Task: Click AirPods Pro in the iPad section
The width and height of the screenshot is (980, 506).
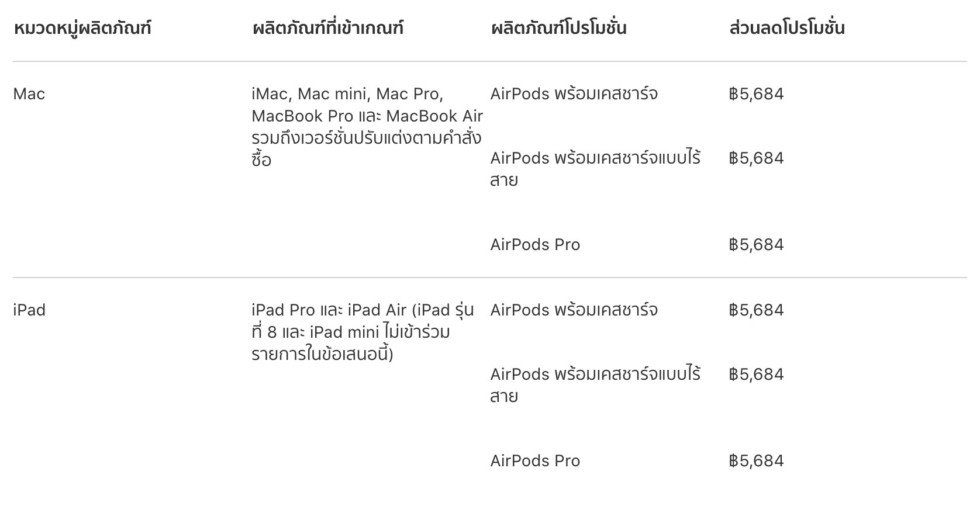Action: tap(535, 461)
